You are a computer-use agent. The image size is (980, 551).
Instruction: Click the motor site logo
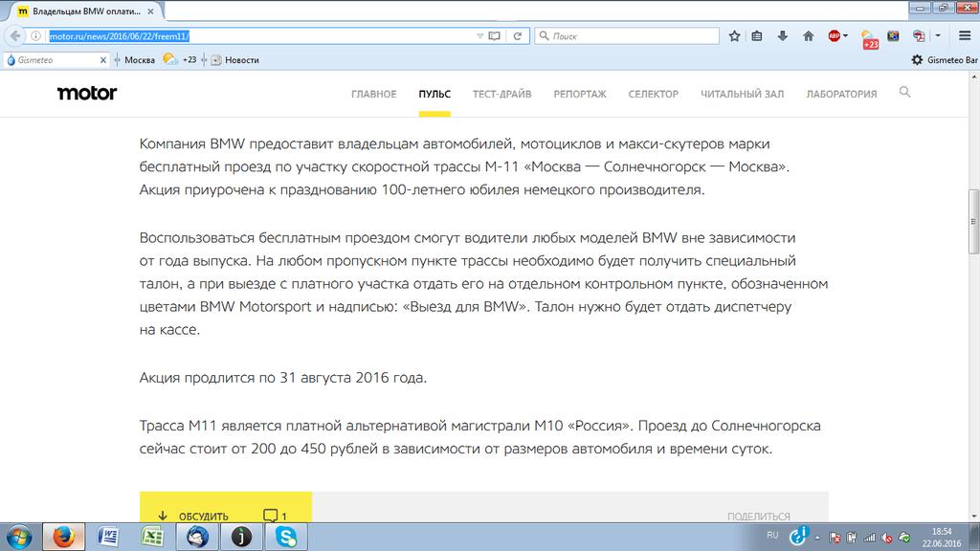click(x=87, y=94)
